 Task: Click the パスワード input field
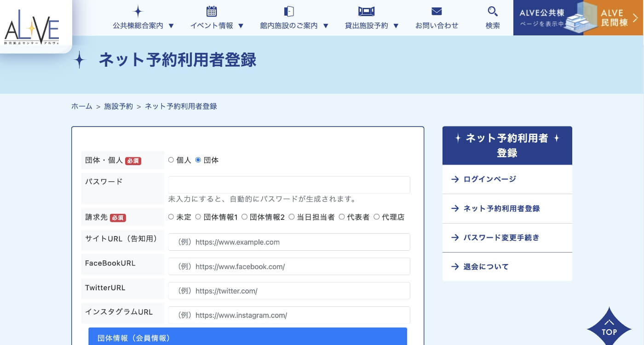tap(289, 185)
